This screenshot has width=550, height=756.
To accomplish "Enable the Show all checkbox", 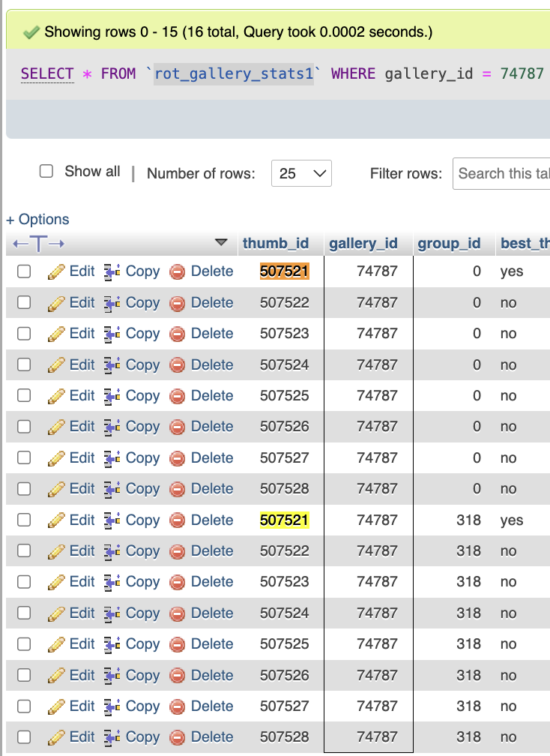I will (46, 171).
